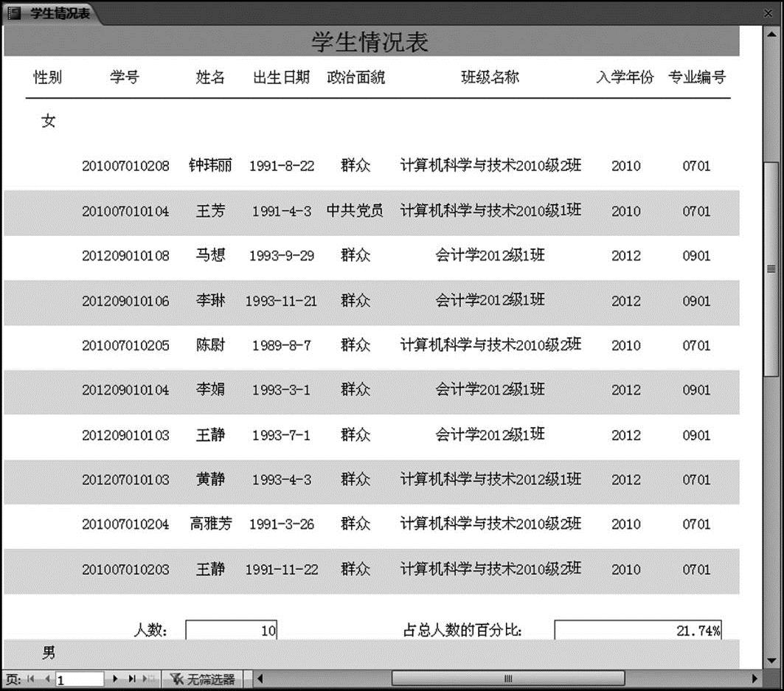Click the 学号 column header
Screen dimensions: 784x691
click(125, 77)
